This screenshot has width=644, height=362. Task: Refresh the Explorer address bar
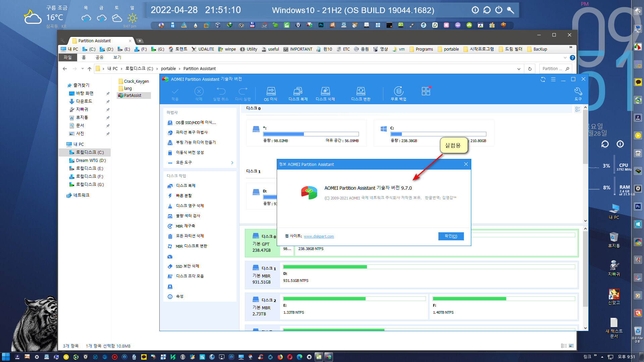pyautogui.click(x=530, y=69)
